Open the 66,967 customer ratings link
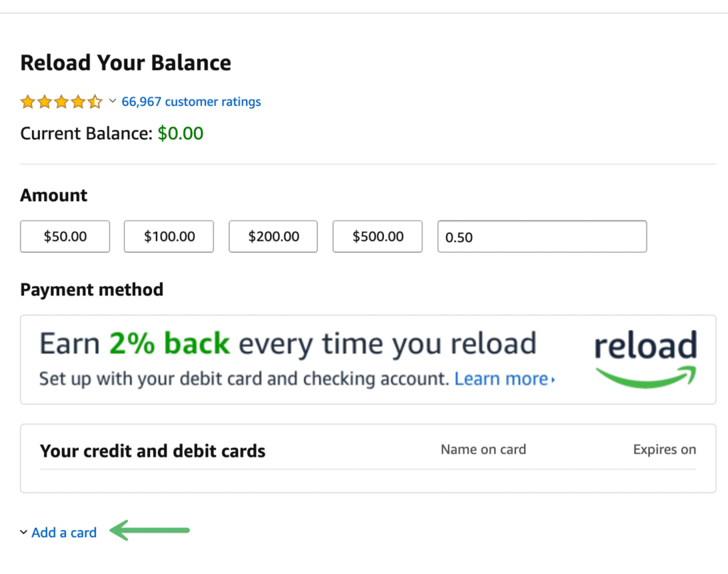 pyautogui.click(x=191, y=102)
